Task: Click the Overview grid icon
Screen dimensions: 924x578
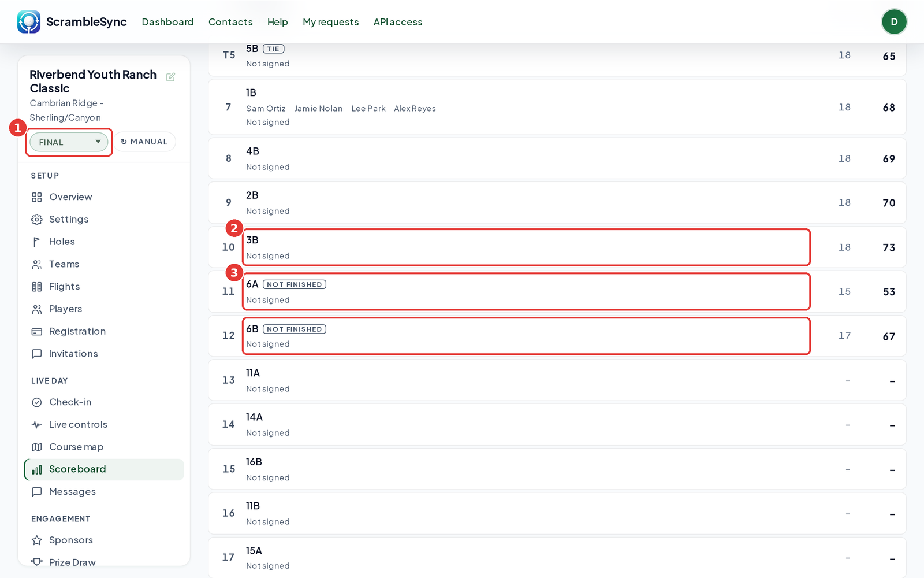Action: pos(37,197)
